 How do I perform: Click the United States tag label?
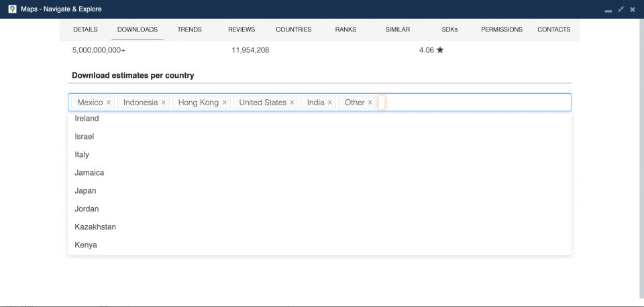pos(263,103)
